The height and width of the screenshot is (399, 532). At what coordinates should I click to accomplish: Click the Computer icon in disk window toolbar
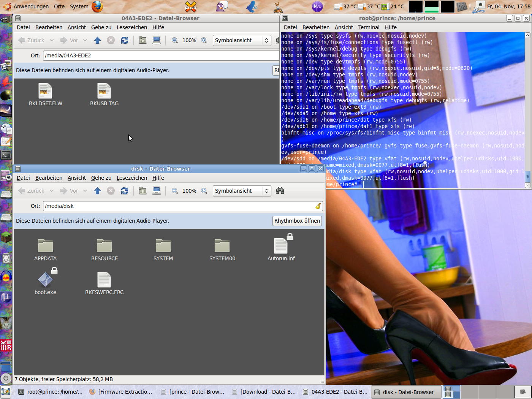click(x=156, y=191)
